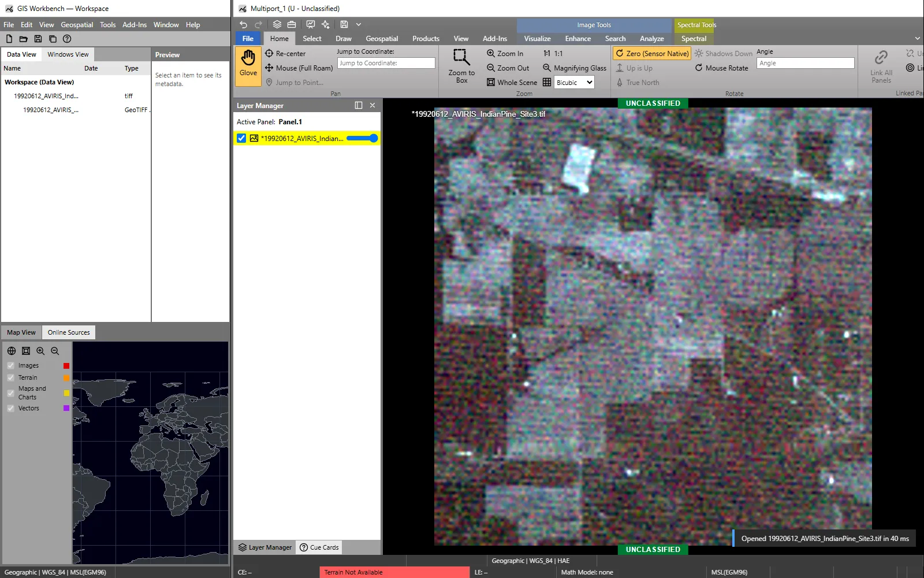924x578 pixels.
Task: Expand quick access toolbar customize arrow
Action: [359, 24]
